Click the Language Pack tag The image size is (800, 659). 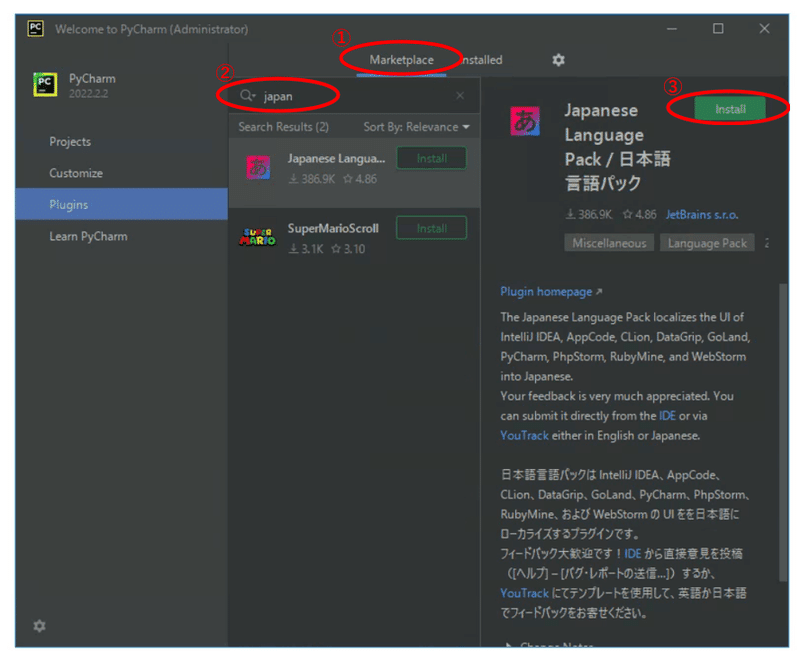pyautogui.click(x=707, y=243)
